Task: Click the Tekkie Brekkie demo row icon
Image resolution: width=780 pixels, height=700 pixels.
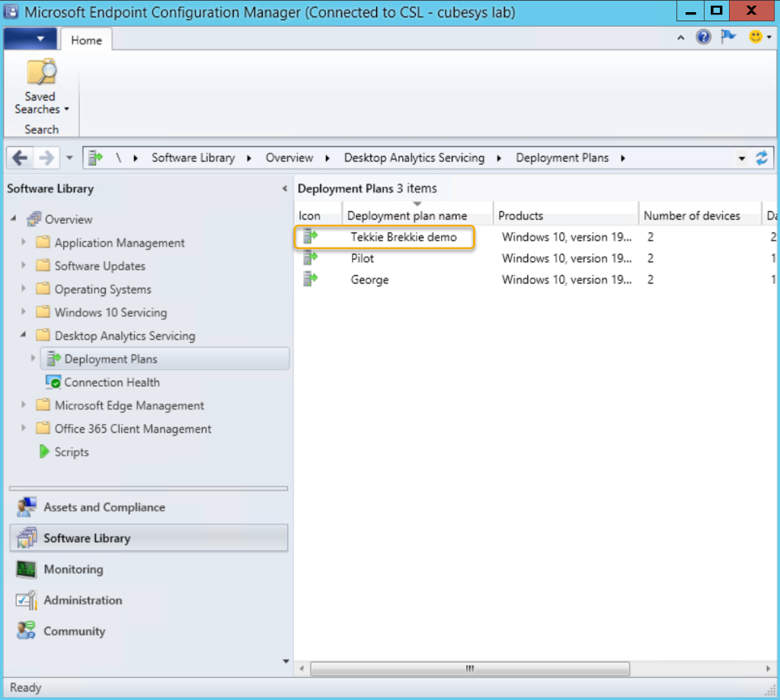Action: click(x=309, y=237)
